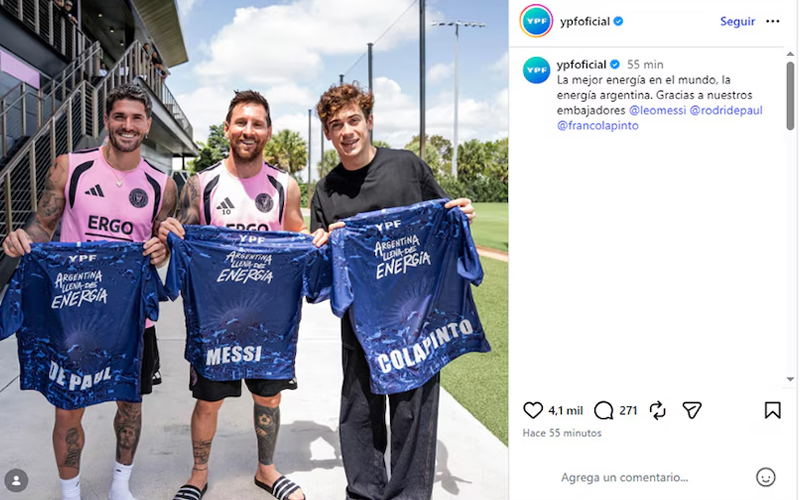800x500 pixels.
Task: Open comments via speech bubble icon
Action: point(604,410)
